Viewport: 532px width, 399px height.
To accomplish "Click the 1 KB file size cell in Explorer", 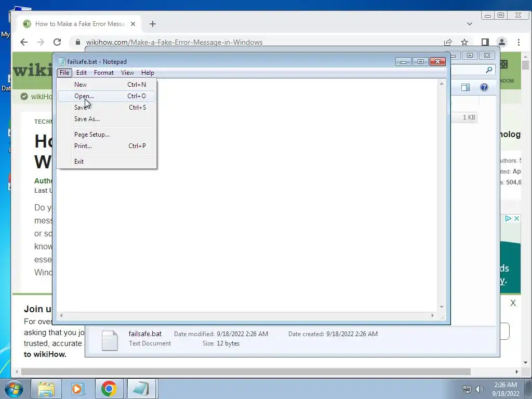I will [x=469, y=117].
